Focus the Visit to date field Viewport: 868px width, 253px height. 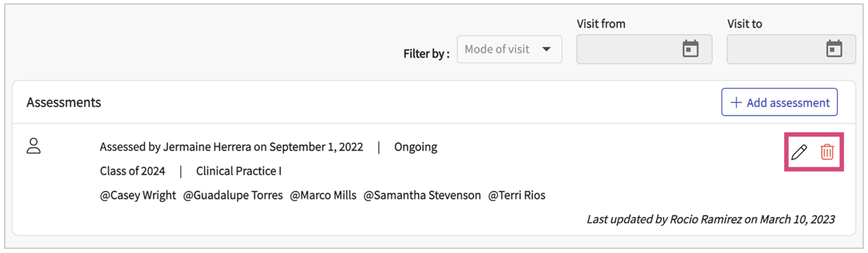coord(775,49)
